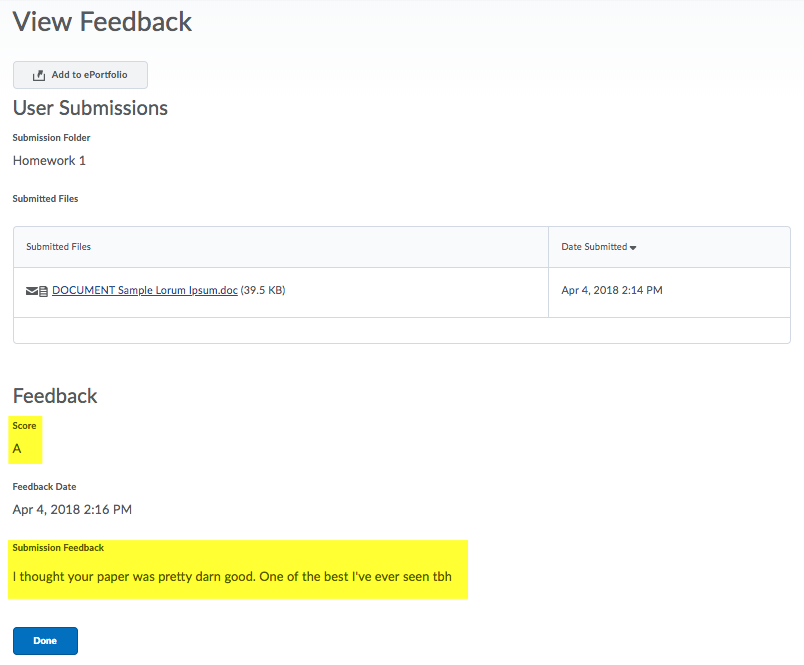
Task: Click the document file icon in table
Action: (x=43, y=291)
